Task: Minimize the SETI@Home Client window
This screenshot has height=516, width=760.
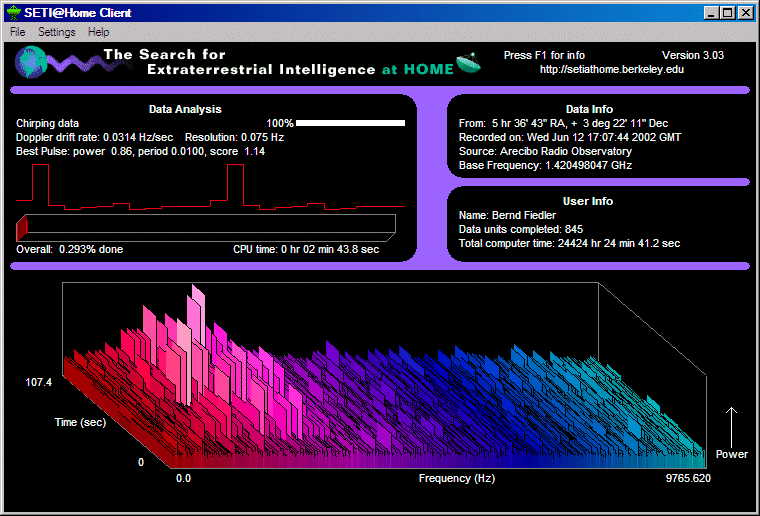Action: click(711, 13)
